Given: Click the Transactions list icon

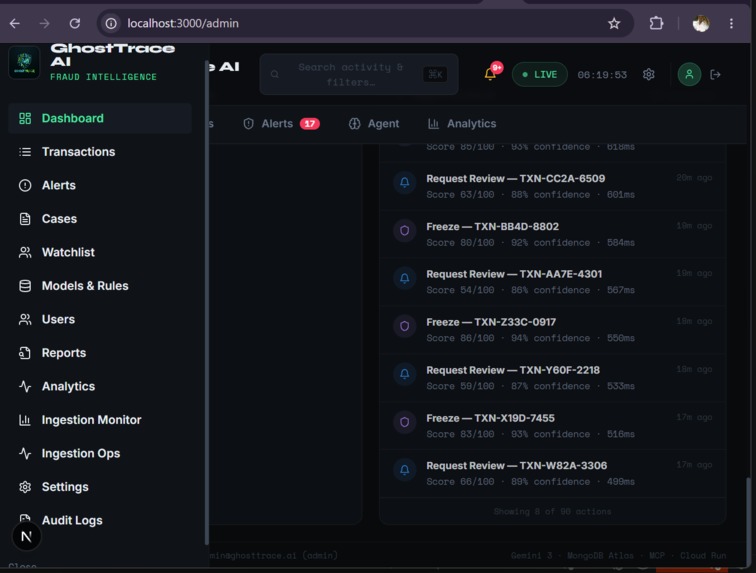Looking at the screenshot, I should (25, 152).
